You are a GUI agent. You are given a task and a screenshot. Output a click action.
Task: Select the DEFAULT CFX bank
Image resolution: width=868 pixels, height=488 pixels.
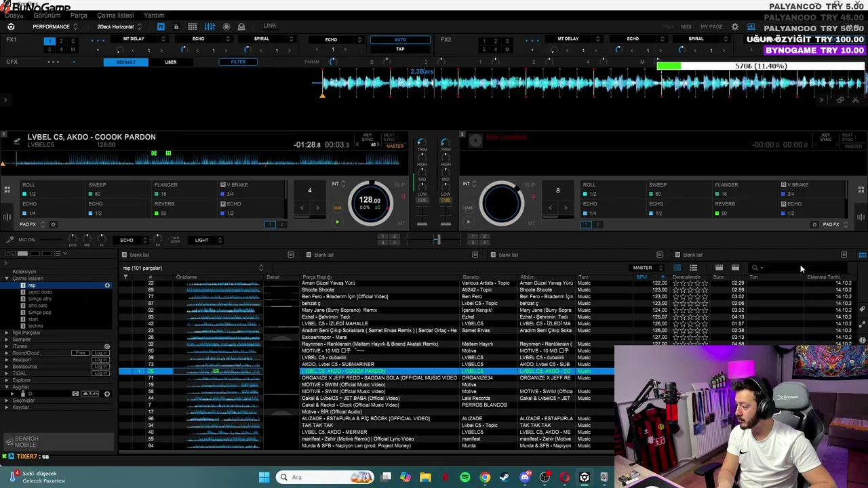click(x=126, y=62)
